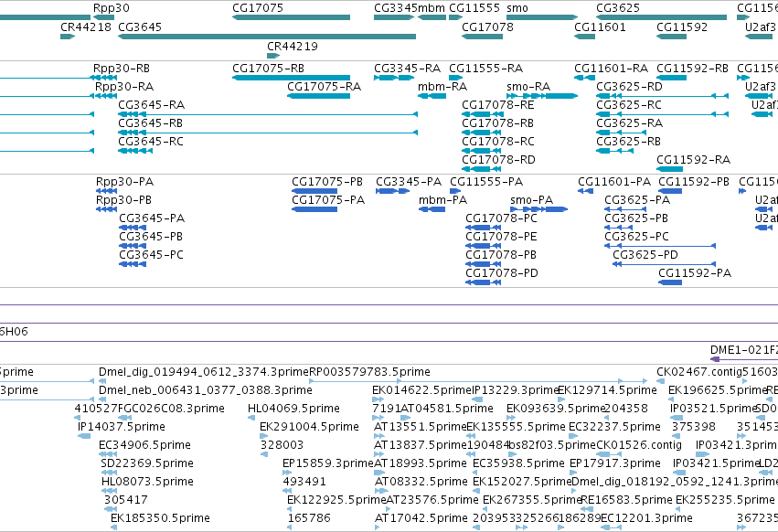Click the CR44218 gene label

86,27
